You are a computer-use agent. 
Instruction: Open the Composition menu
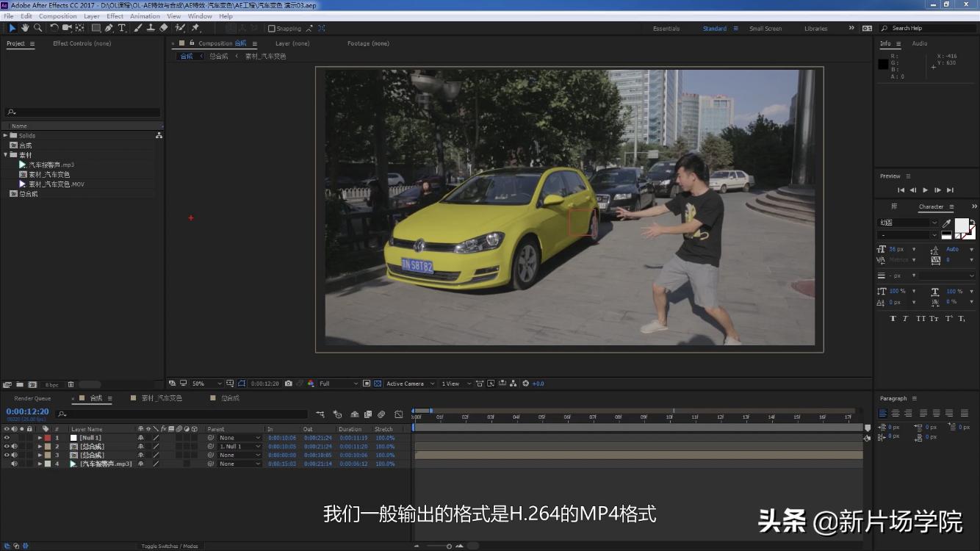click(57, 15)
